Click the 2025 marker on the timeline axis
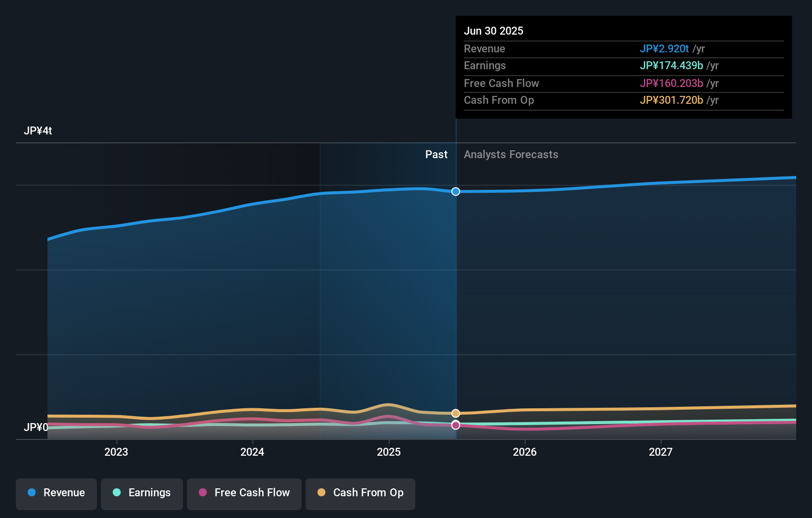This screenshot has height=518, width=812. pos(389,451)
